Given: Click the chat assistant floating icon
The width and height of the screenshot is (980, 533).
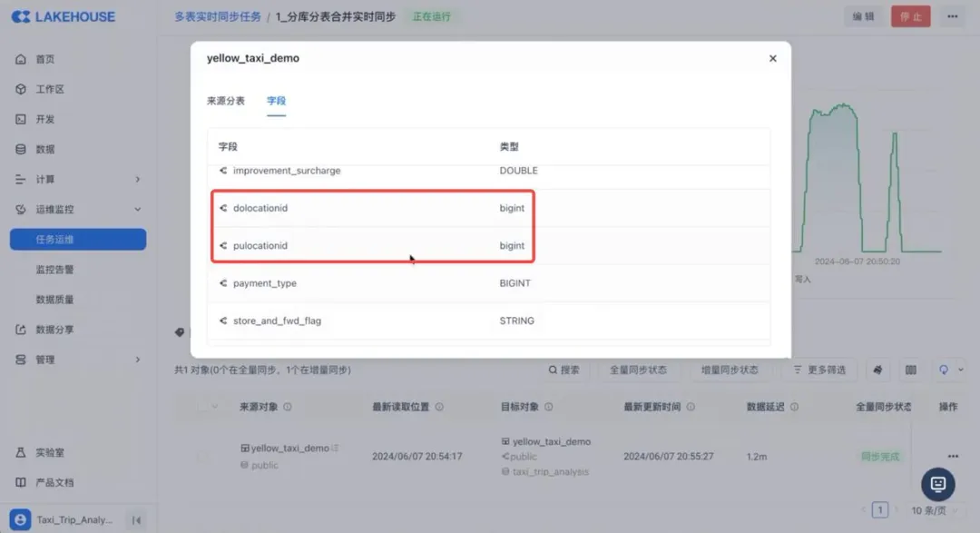Looking at the screenshot, I should (938, 483).
